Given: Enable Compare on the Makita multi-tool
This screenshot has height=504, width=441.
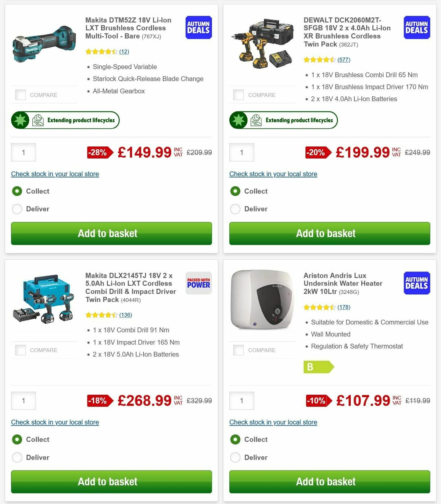Looking at the screenshot, I should [20, 95].
